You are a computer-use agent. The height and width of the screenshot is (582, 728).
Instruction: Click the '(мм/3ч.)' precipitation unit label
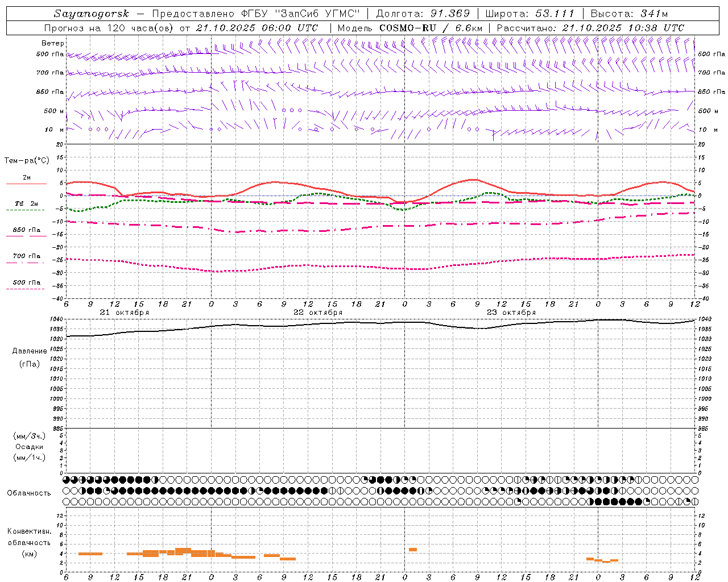click(x=30, y=436)
